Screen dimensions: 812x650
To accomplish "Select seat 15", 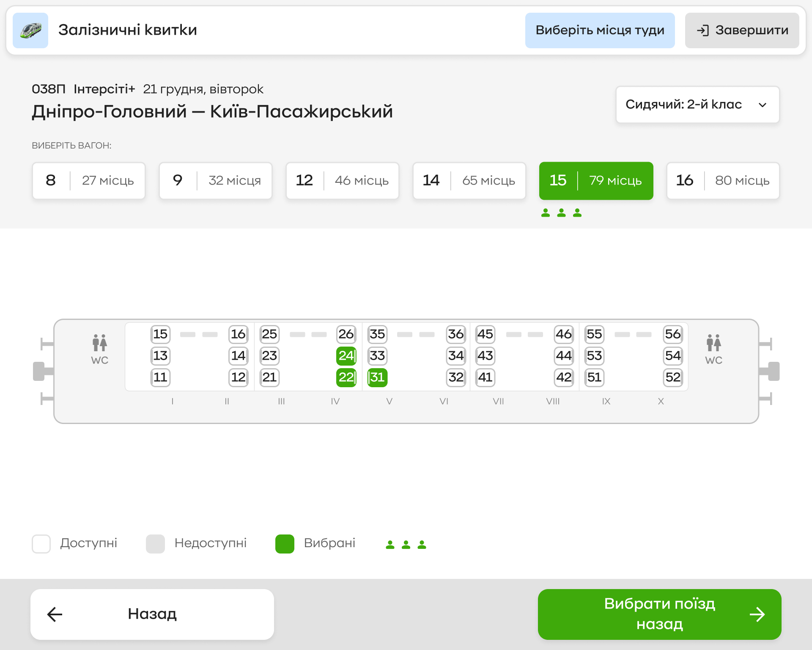I will point(160,334).
